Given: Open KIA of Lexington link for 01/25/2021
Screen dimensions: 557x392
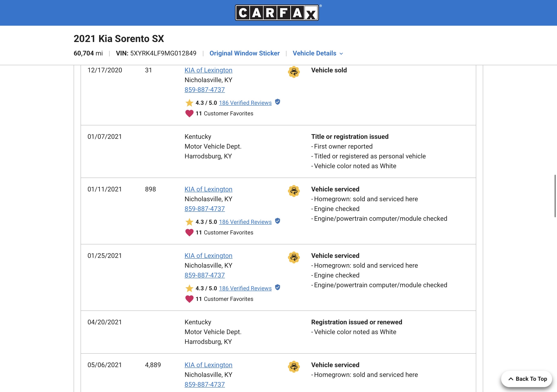Looking at the screenshot, I should (x=208, y=255).
